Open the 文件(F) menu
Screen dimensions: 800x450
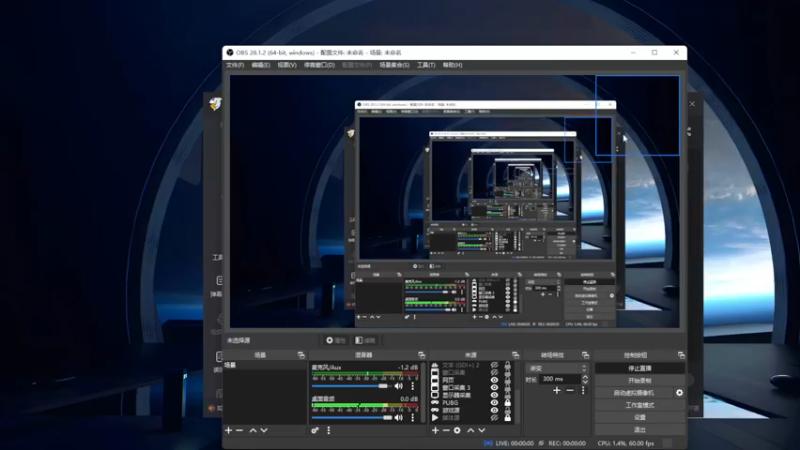point(235,65)
